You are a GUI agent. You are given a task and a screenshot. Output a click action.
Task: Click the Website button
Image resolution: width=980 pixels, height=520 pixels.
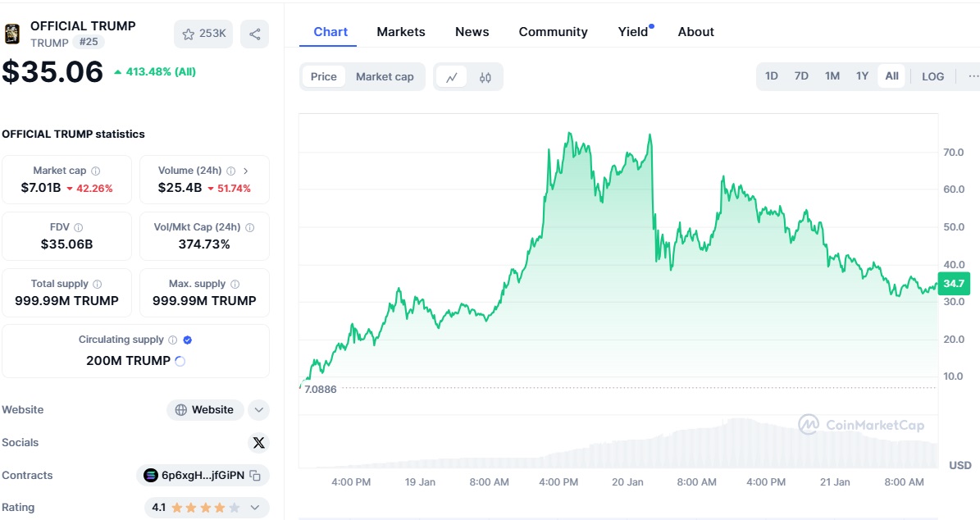click(205, 410)
